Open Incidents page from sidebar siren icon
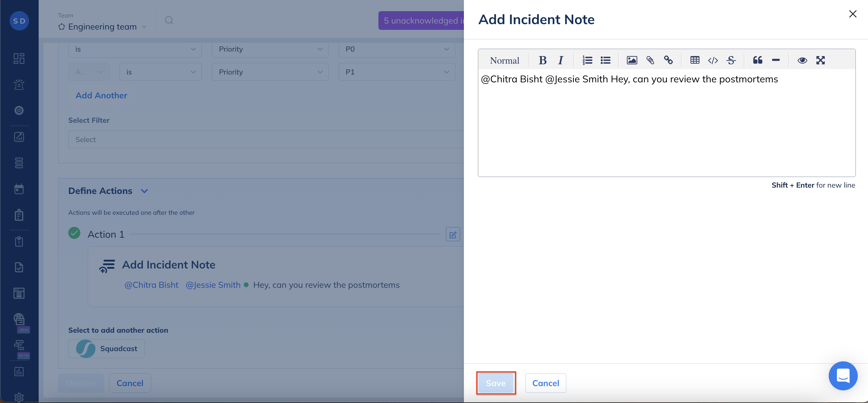This screenshot has width=868, height=403. pyautogui.click(x=19, y=84)
